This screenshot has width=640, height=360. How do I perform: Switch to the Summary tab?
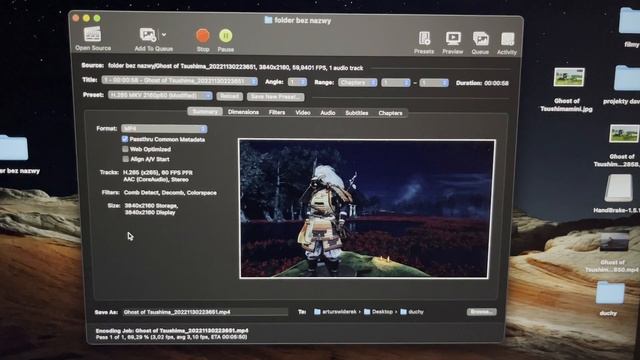[x=205, y=111]
